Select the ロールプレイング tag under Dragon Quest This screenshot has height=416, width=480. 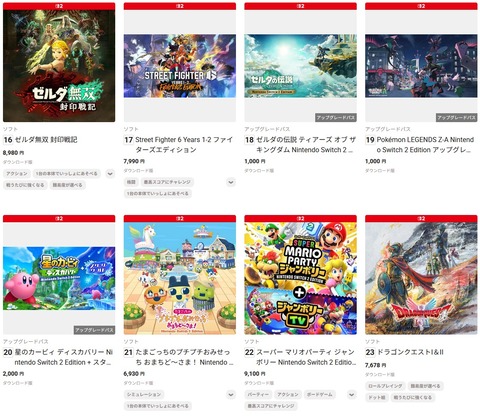click(x=385, y=386)
